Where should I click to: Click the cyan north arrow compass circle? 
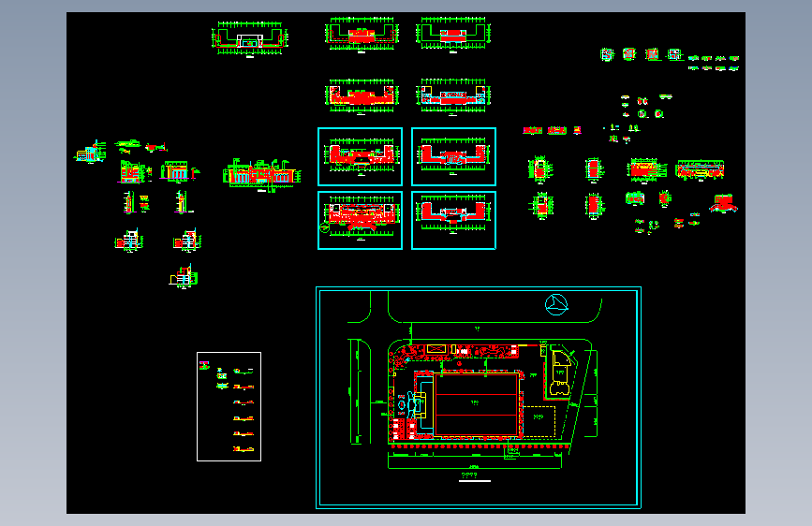coord(556,304)
